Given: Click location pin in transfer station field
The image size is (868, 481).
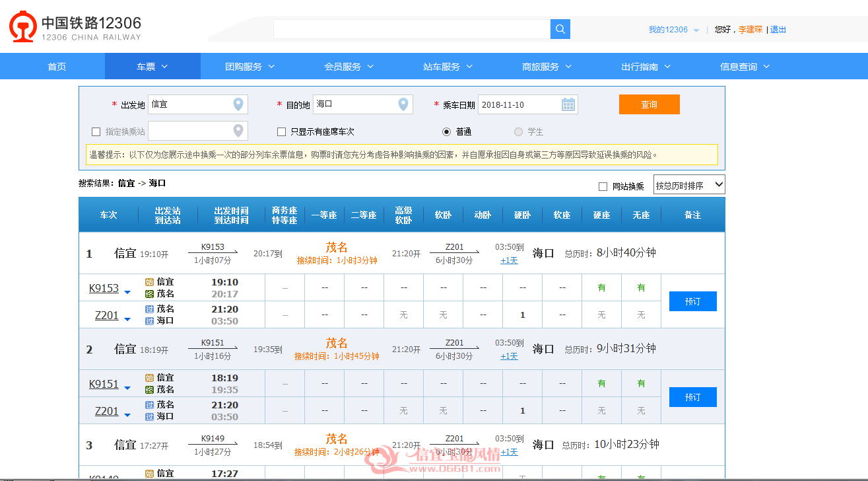Looking at the screenshot, I should [x=238, y=131].
